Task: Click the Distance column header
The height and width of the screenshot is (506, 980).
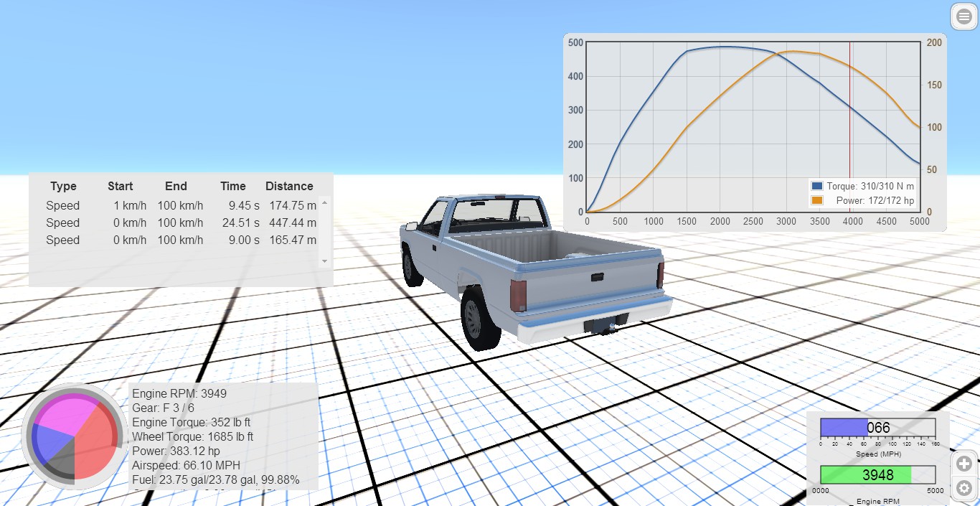Action: click(x=289, y=186)
